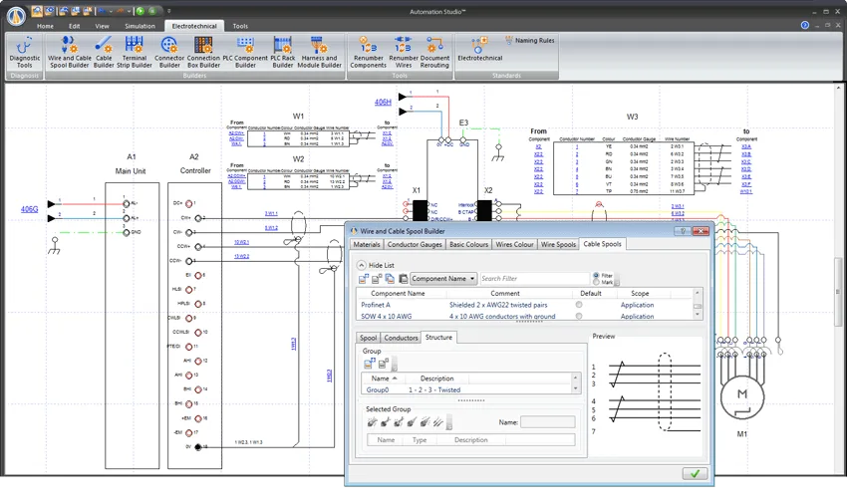Select the Mark radio button
847x504 pixels.
point(596,282)
